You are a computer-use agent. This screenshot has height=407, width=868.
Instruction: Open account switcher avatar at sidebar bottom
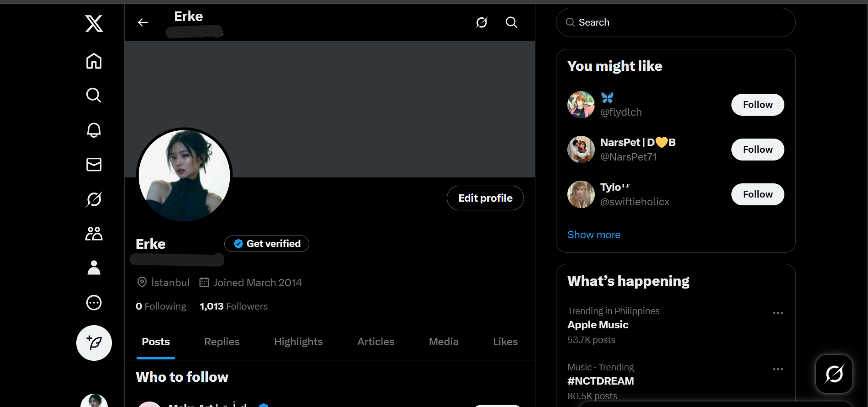coord(94,400)
